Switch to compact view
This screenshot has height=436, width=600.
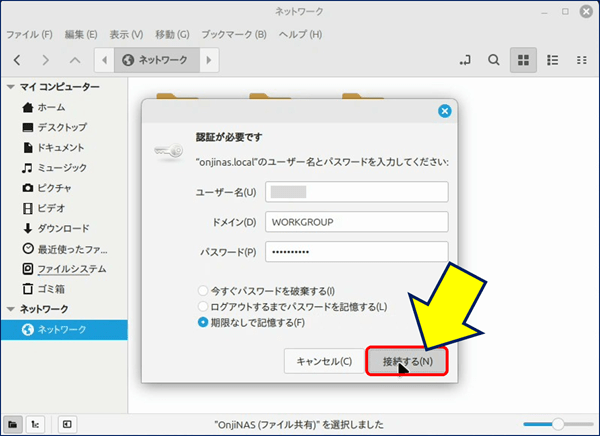(582, 60)
